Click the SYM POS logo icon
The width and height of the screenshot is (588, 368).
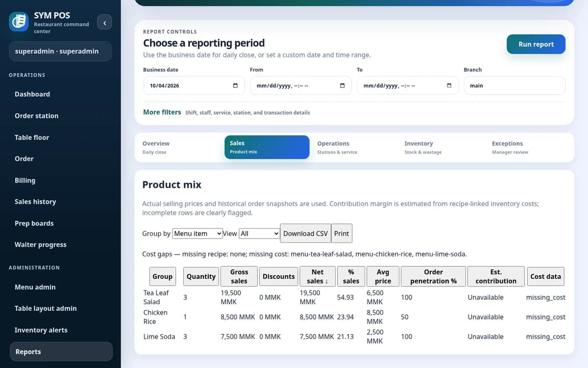tap(19, 21)
